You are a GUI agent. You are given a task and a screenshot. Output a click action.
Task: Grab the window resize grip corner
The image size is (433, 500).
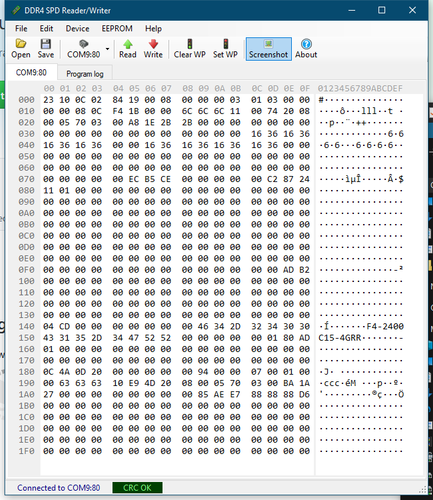(423, 490)
